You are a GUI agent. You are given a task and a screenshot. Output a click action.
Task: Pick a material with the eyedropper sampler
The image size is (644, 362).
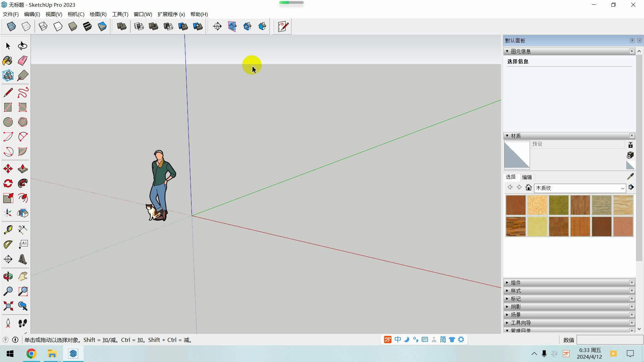pos(631,177)
